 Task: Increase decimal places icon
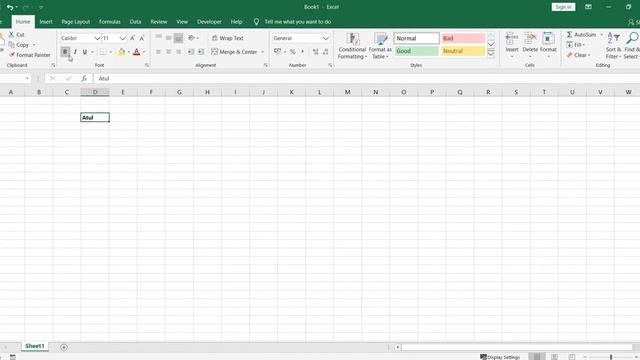[316, 52]
